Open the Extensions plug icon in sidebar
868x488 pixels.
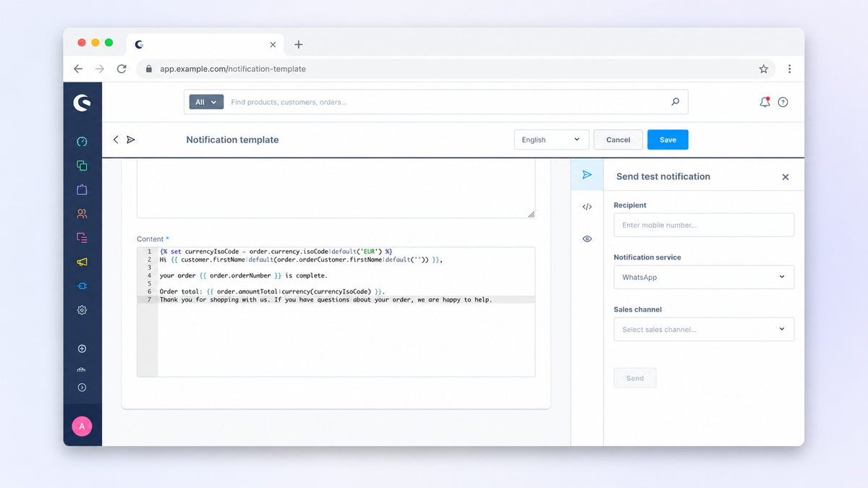(82, 286)
